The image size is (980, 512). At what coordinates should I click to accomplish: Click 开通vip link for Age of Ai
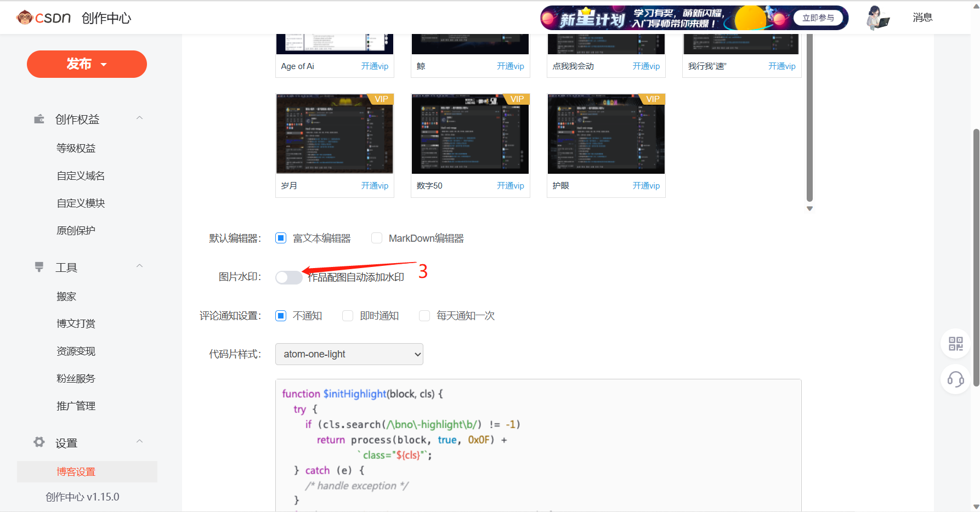point(375,66)
